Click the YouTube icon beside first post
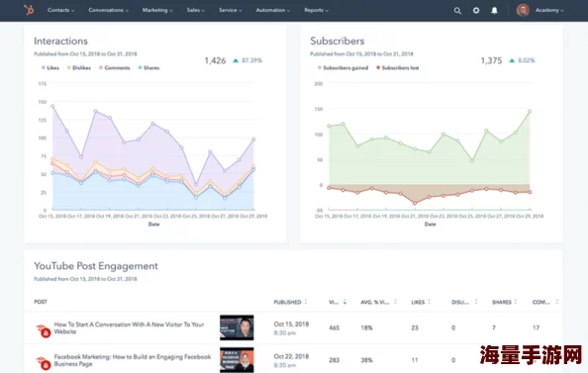588x373 pixels. (44, 330)
